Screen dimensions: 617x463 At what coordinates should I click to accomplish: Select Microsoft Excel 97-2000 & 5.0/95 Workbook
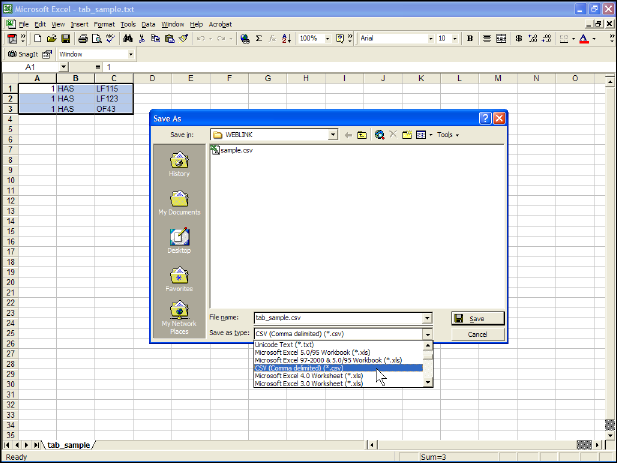(x=339, y=360)
